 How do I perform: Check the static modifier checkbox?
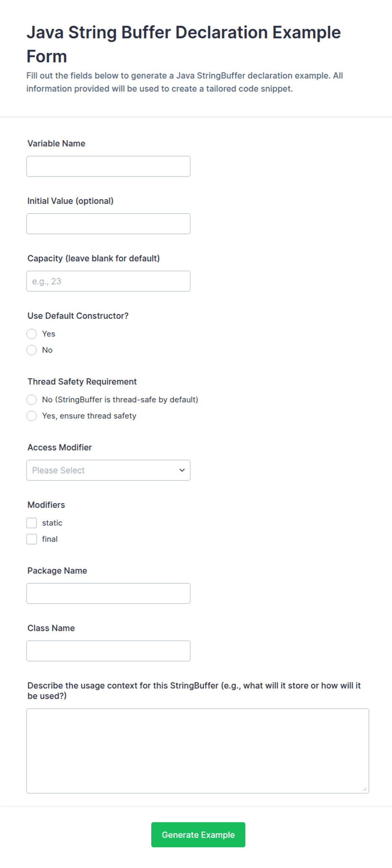click(x=32, y=523)
